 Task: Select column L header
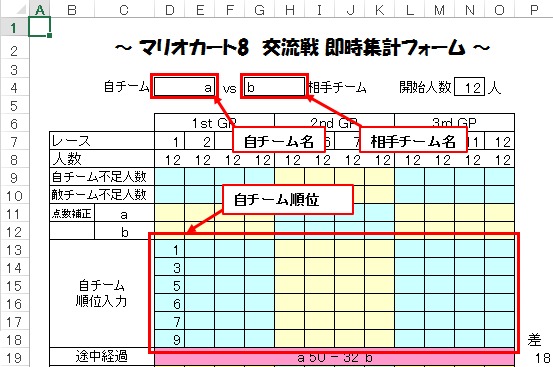(x=409, y=10)
